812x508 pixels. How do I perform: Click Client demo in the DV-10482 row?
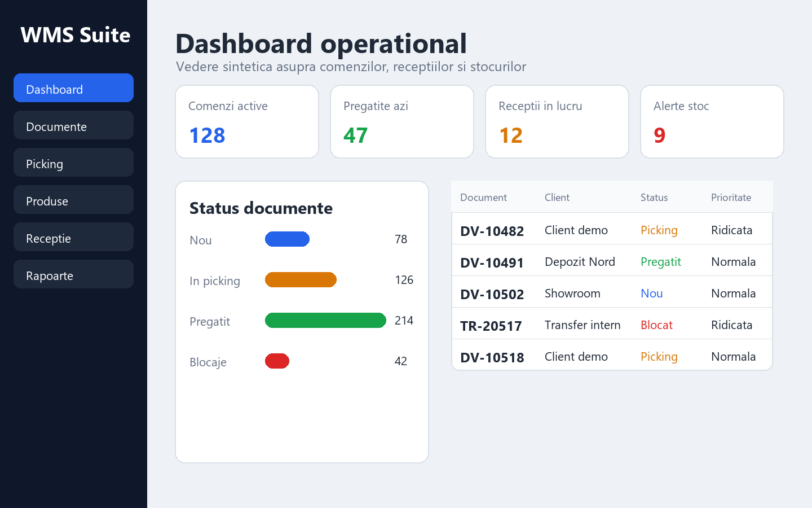tap(576, 230)
